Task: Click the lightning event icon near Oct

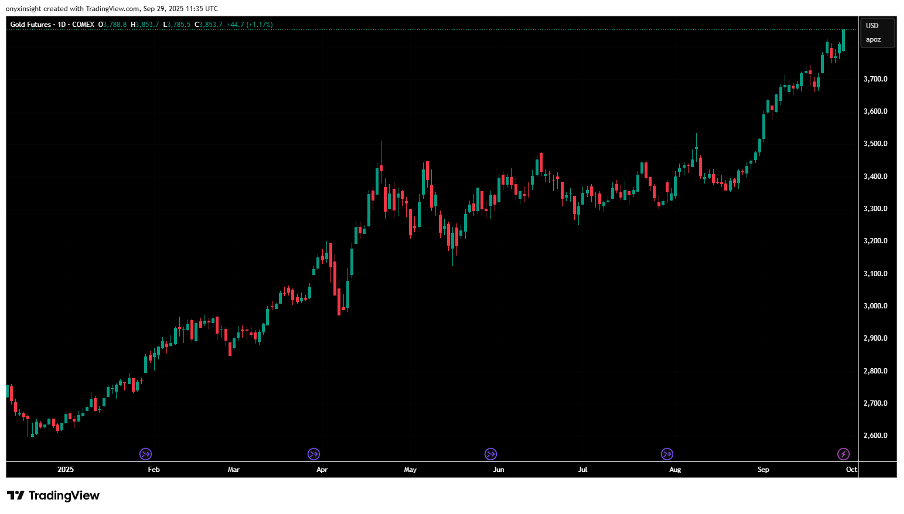Action: (x=843, y=453)
